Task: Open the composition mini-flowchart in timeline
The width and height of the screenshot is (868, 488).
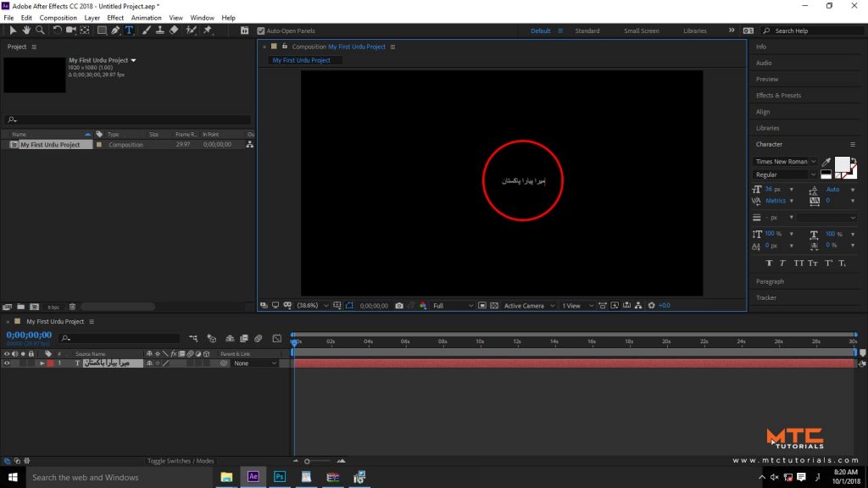Action: (x=193, y=338)
